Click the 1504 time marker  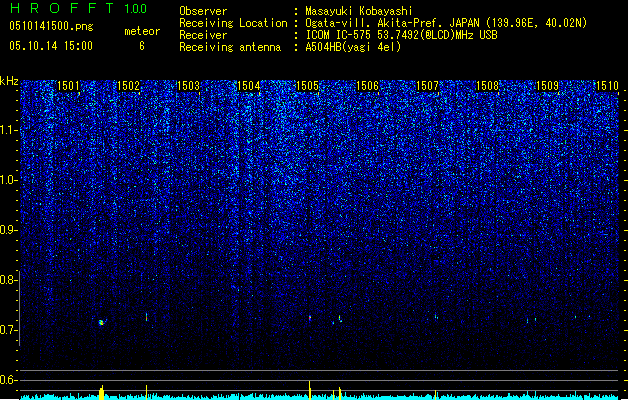(x=248, y=86)
